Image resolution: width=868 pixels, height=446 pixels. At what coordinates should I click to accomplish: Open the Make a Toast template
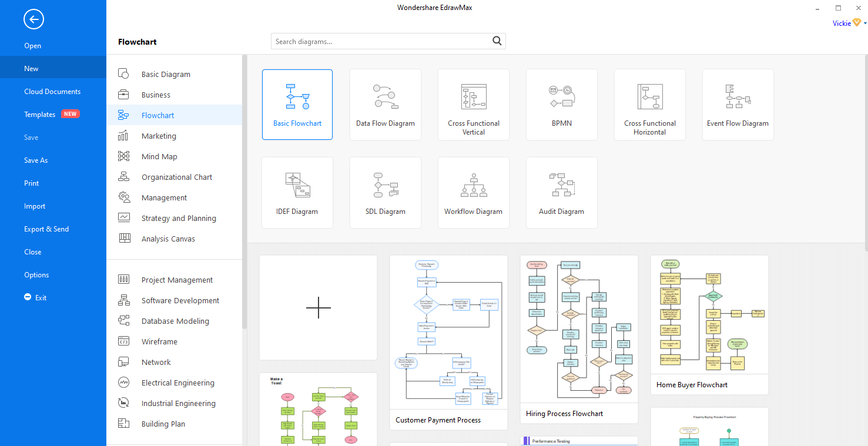coord(319,410)
